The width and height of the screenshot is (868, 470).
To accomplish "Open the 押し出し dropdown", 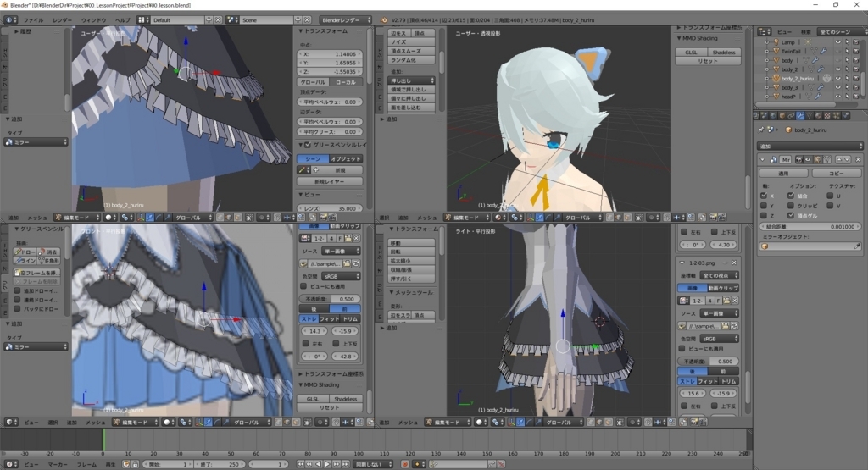I will [411, 80].
